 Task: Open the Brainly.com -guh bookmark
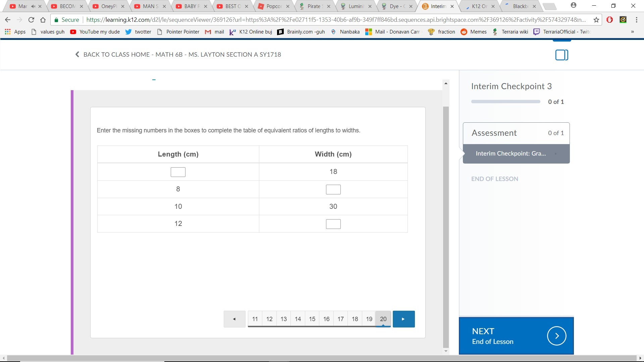pyautogui.click(x=301, y=32)
